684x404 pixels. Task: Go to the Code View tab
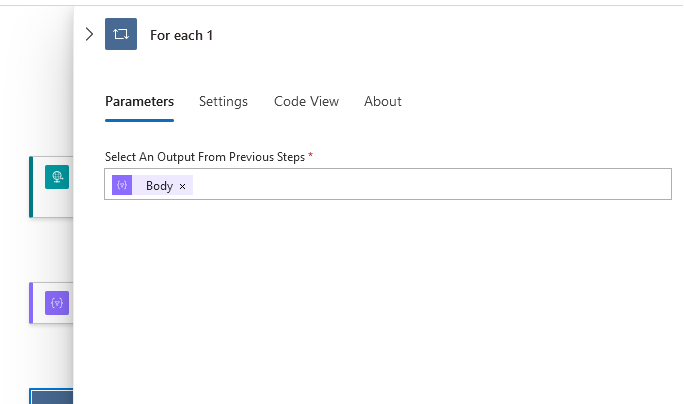306,101
